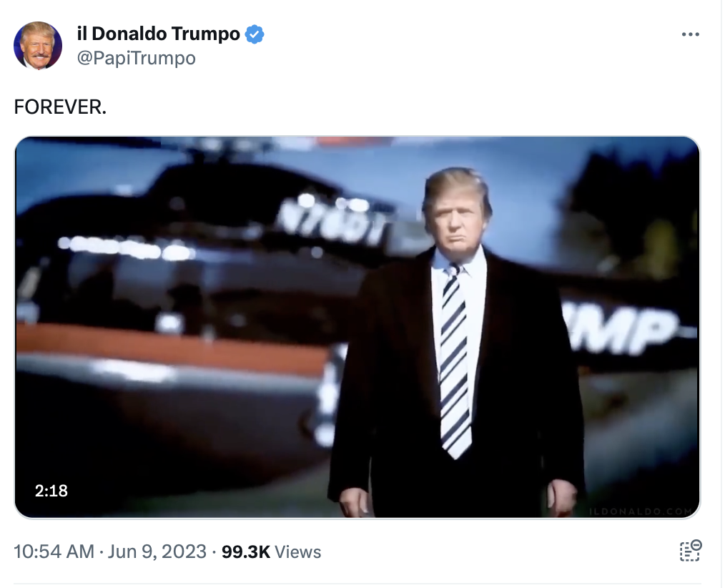The width and height of the screenshot is (725, 588).
Task: Select the FOREVER. tweet text
Action: (60, 107)
